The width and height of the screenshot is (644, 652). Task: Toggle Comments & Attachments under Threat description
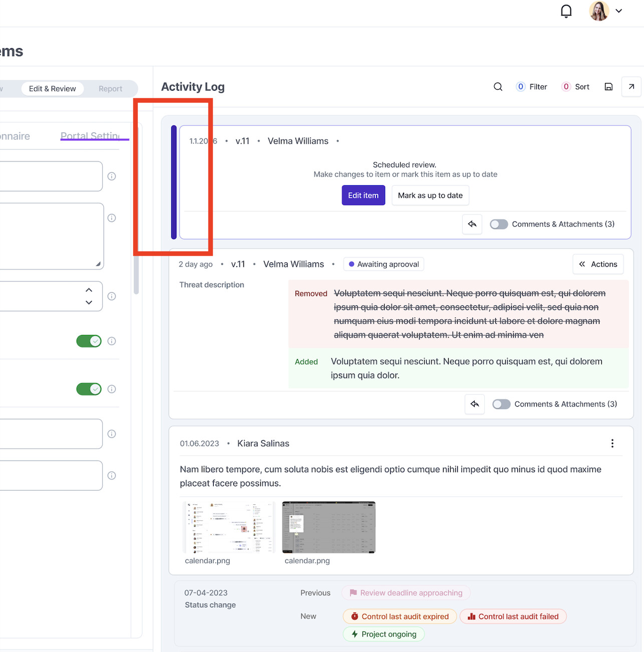[501, 404]
